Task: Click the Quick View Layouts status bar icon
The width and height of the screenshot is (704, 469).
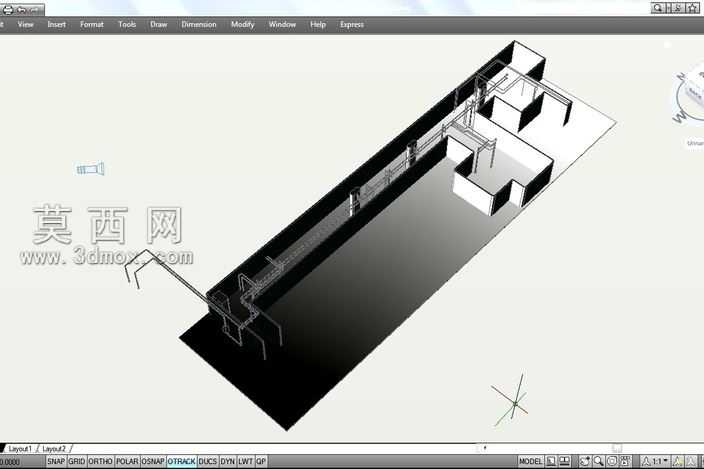Action: pos(551,461)
